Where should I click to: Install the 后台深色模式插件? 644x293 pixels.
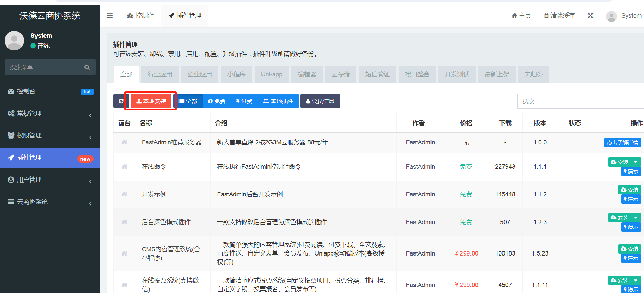pyautogui.click(x=620, y=218)
